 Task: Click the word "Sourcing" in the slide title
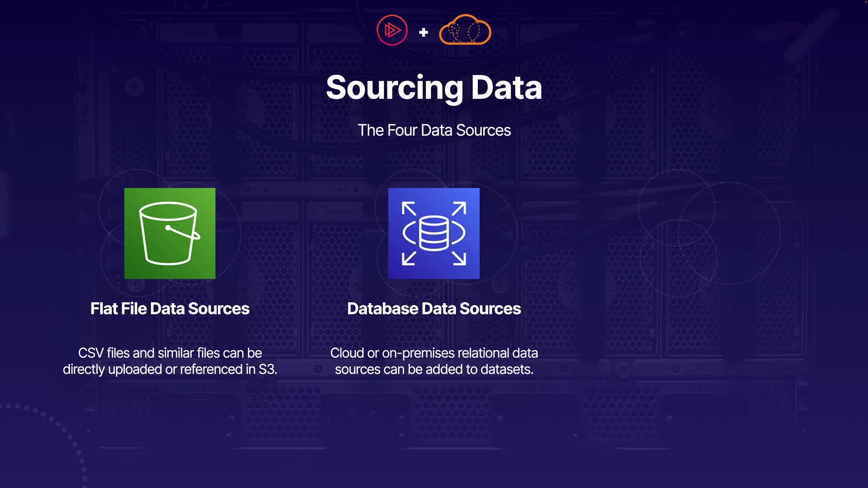tap(394, 88)
